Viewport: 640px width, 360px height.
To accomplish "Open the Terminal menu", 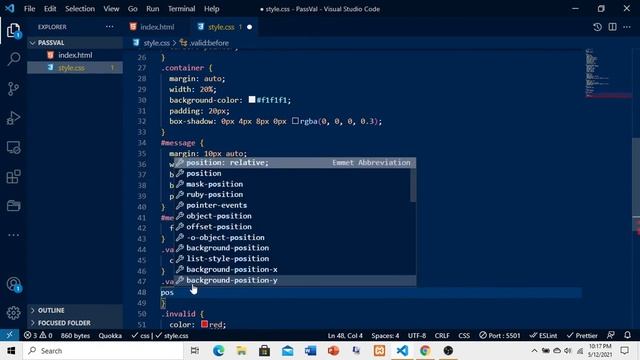I will pos(181,9).
